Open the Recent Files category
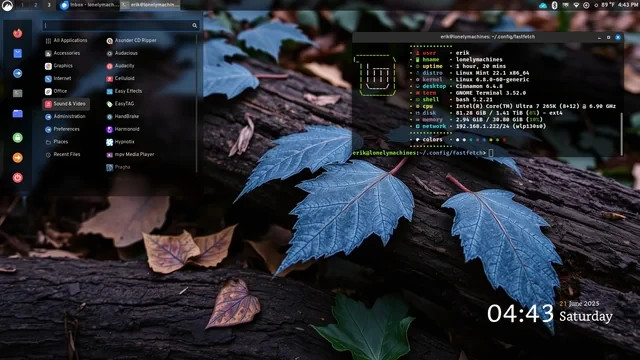The width and height of the screenshot is (640, 360). coord(63,154)
